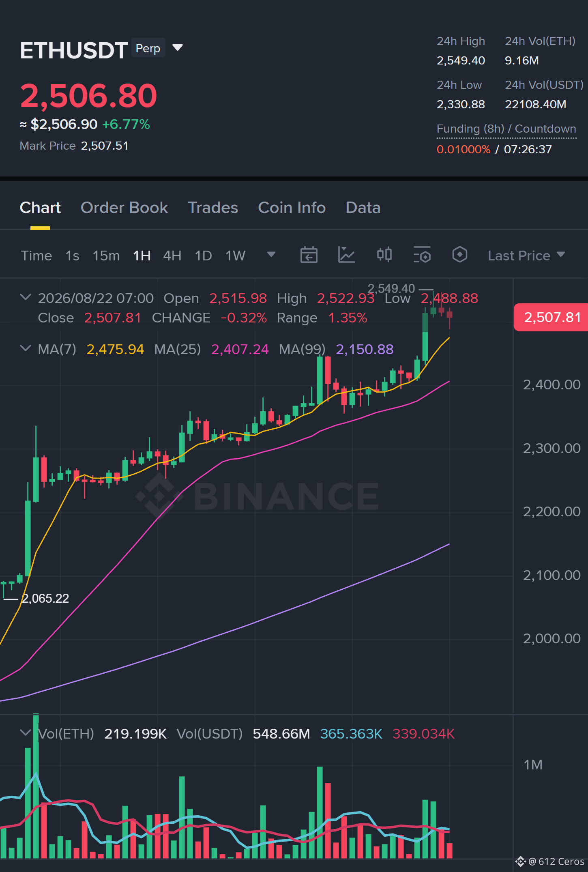
Task: Open the Last Price dropdown
Action: click(x=526, y=256)
